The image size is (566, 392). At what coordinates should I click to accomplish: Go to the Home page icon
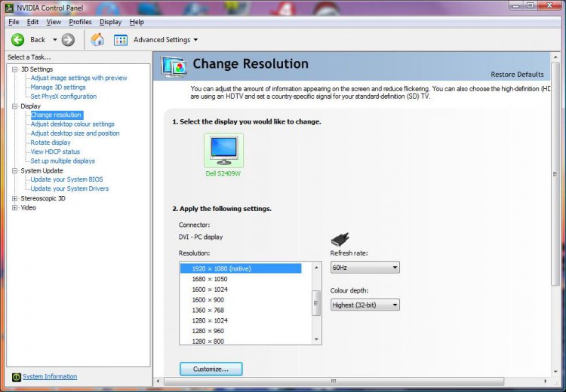[97, 40]
